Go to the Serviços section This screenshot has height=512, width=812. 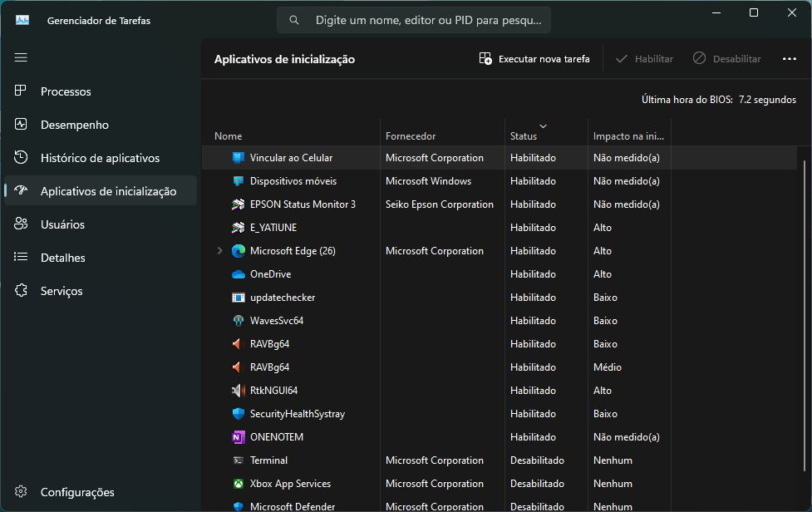click(62, 291)
